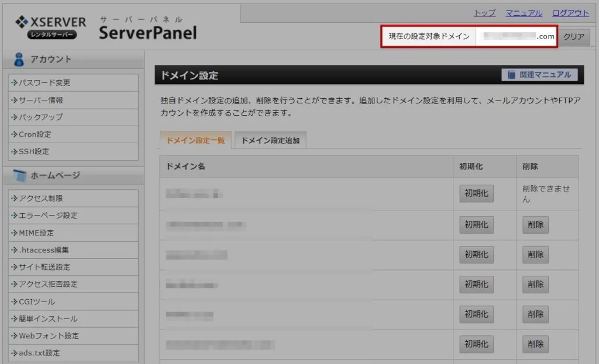Click the XSERVER logo
Screen dimensions: 599x364
(51, 27)
